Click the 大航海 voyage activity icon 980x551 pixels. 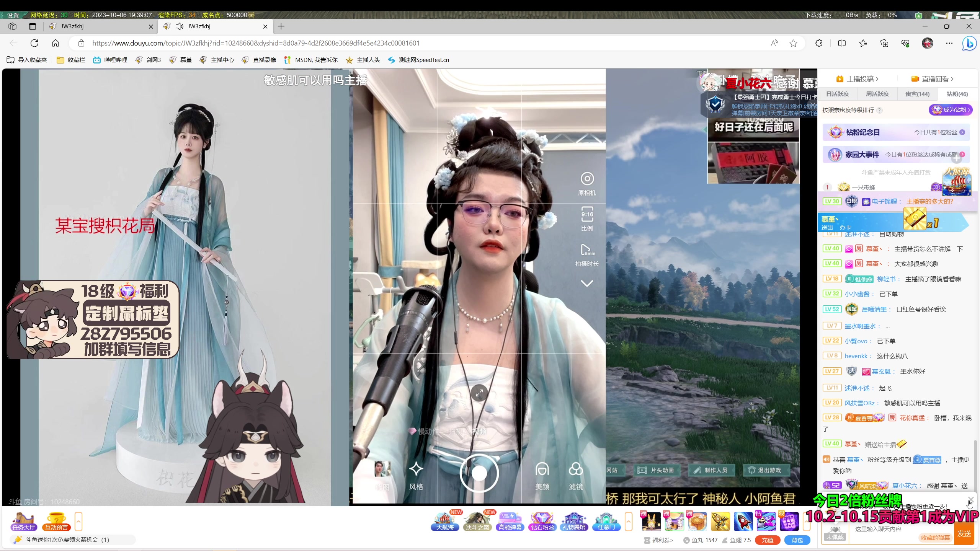tap(445, 521)
